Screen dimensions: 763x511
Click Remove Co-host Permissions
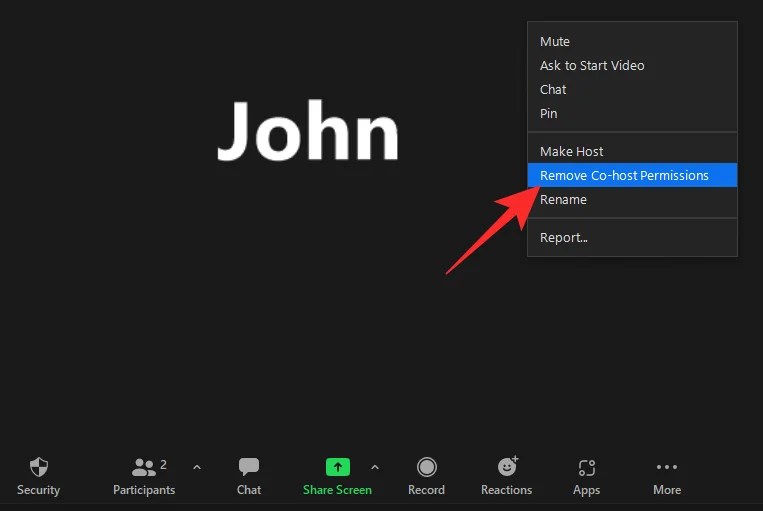624,176
